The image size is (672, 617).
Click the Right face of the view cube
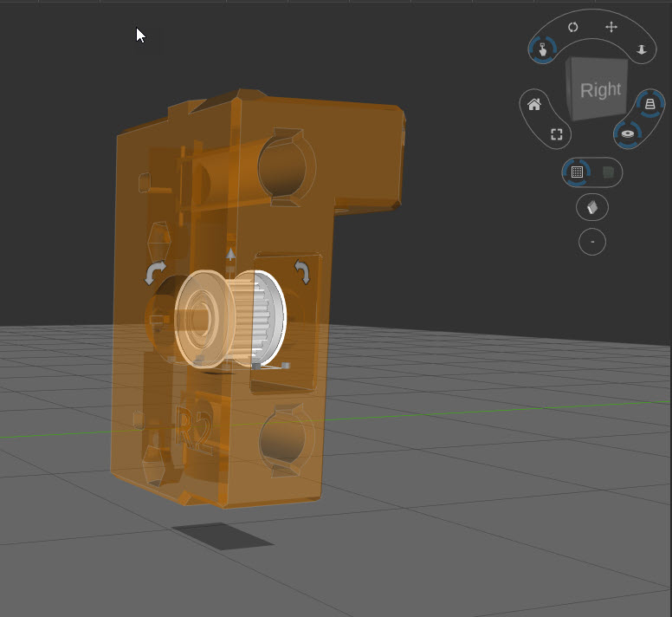(600, 90)
